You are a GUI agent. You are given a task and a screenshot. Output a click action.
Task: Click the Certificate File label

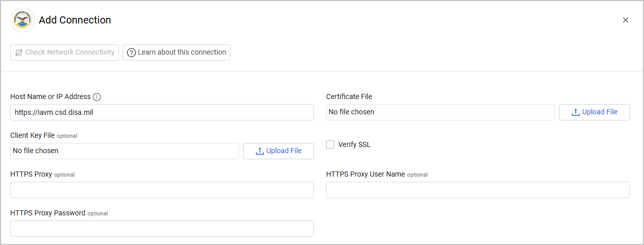point(349,96)
